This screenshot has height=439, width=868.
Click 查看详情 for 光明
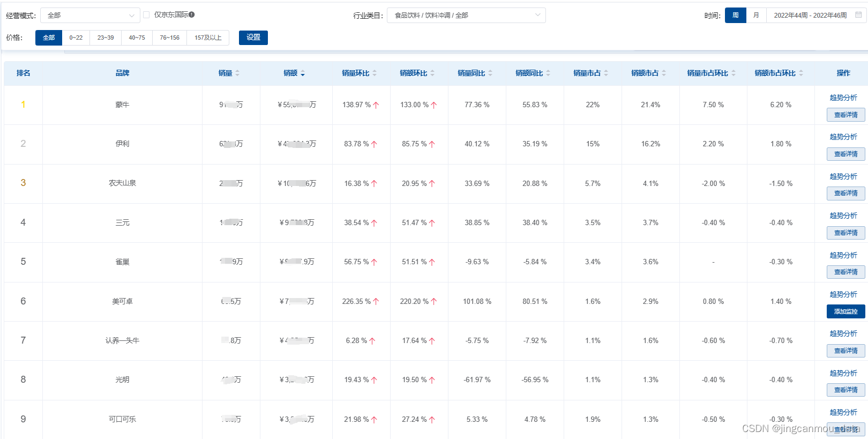[845, 390]
